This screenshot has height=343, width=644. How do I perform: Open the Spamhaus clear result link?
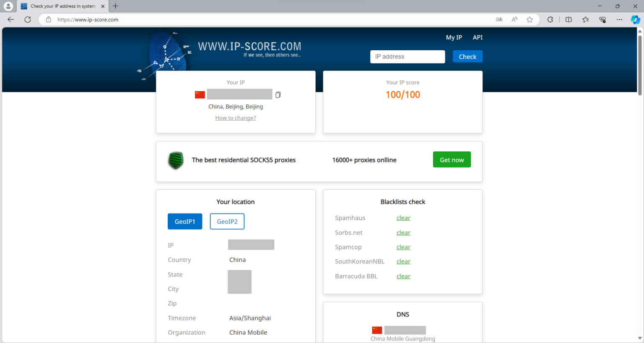[403, 218]
